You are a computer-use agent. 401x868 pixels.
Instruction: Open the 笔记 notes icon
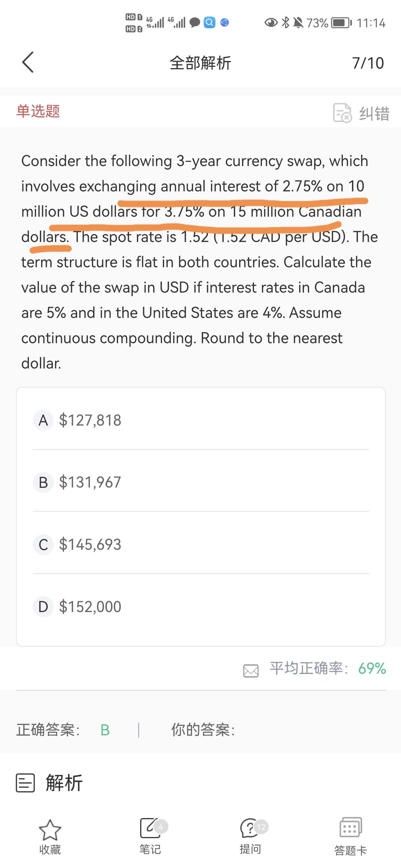pos(150,827)
